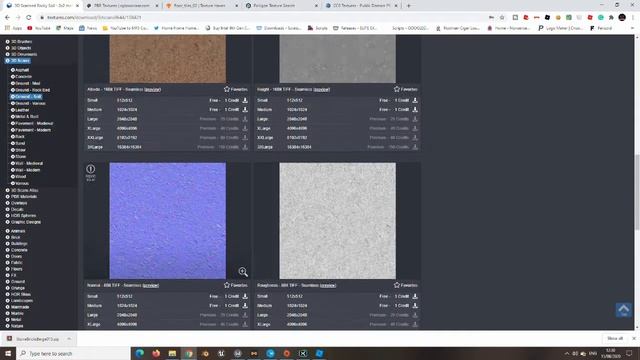This screenshot has width=640, height=360.
Task: Click browser back arrow
Action: point(7,18)
